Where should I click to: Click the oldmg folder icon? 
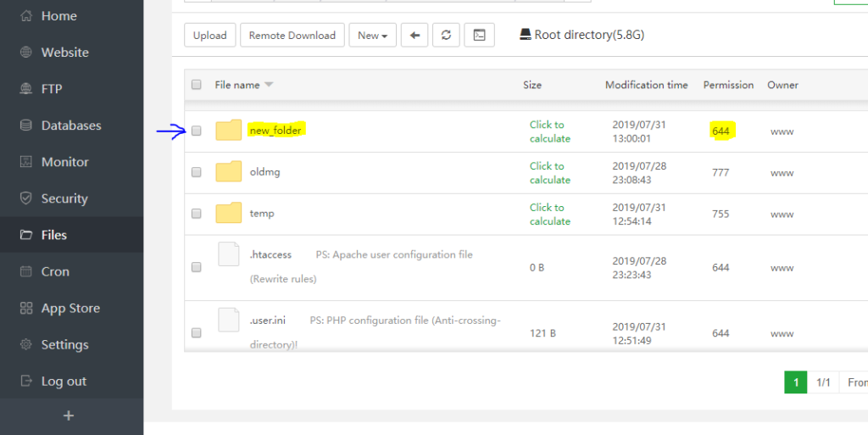click(x=229, y=171)
